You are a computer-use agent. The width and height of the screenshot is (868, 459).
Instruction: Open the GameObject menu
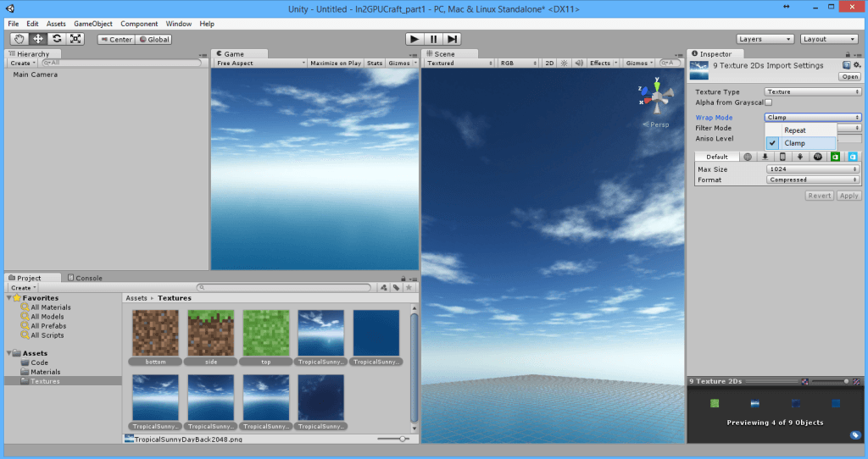(92, 24)
